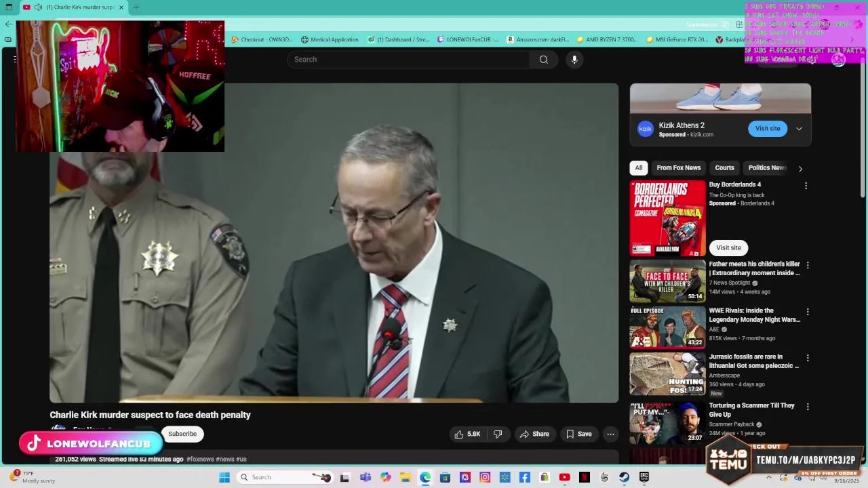The image size is (868, 488).
Task: Dislike the Charlie Kirk suspect video
Action: (x=498, y=434)
